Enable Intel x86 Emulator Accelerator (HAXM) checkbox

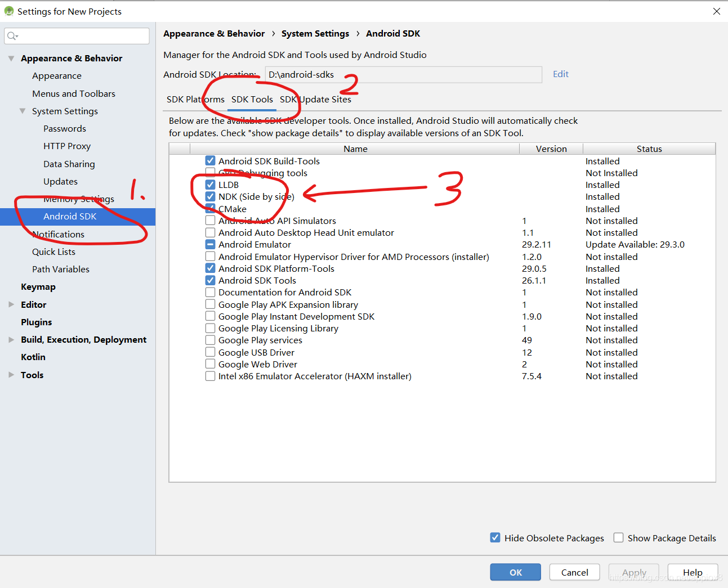click(210, 376)
